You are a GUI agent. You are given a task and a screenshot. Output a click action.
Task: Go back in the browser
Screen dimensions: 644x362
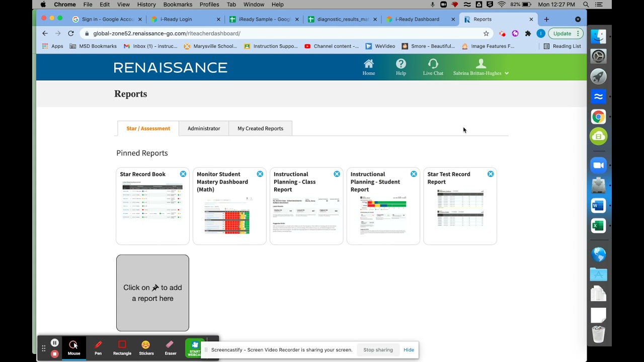click(45, 33)
